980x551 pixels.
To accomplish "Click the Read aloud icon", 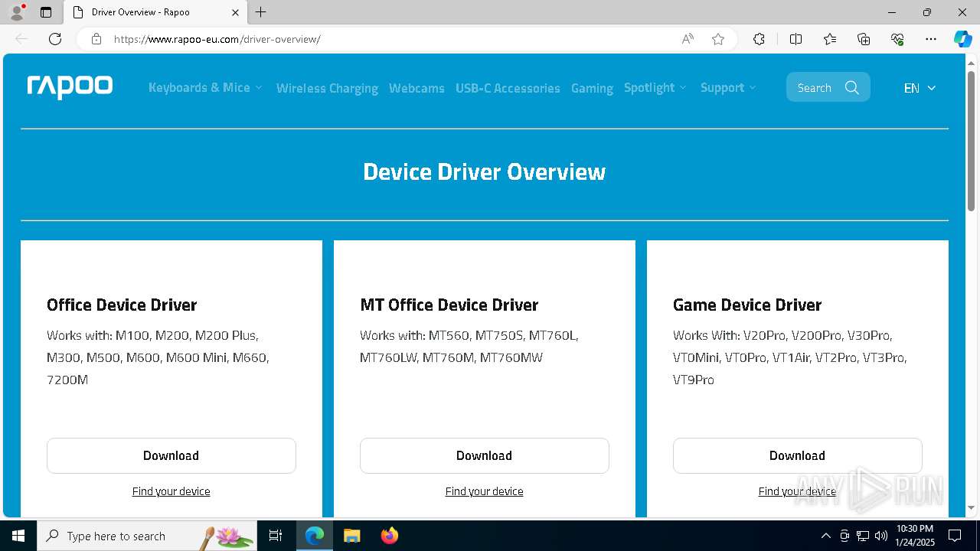I will (688, 39).
